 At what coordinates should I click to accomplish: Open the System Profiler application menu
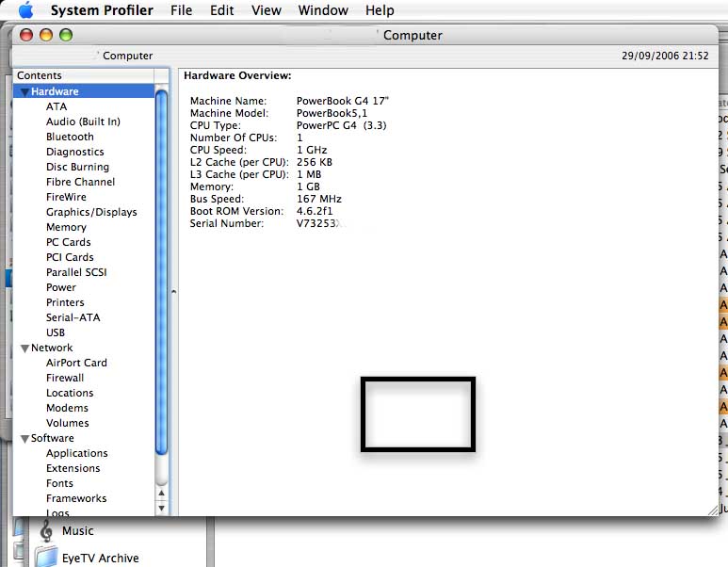click(x=102, y=10)
